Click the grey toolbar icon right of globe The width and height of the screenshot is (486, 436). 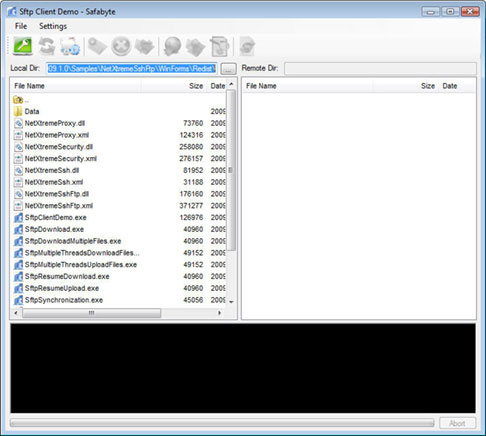pos(195,47)
